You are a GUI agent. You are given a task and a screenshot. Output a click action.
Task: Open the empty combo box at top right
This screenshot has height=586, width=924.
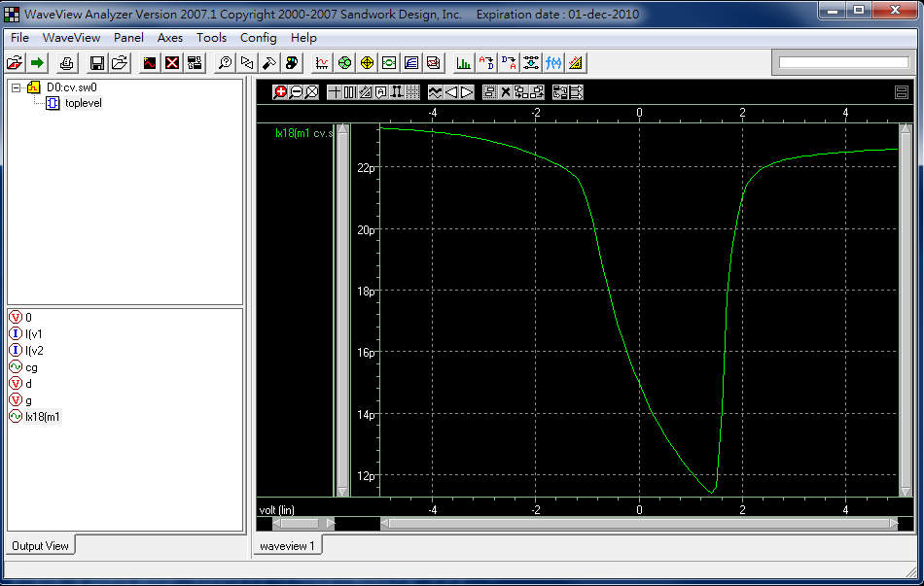click(843, 63)
